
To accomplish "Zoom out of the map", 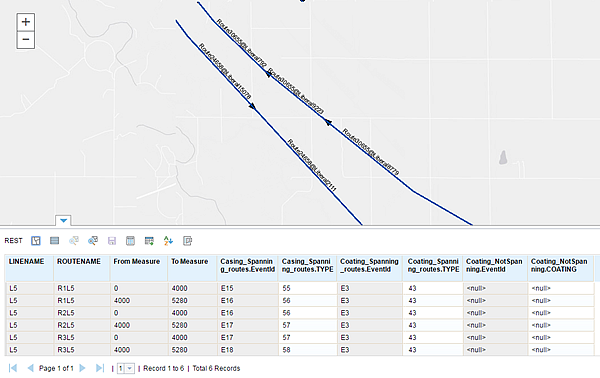I will click(x=26, y=39).
